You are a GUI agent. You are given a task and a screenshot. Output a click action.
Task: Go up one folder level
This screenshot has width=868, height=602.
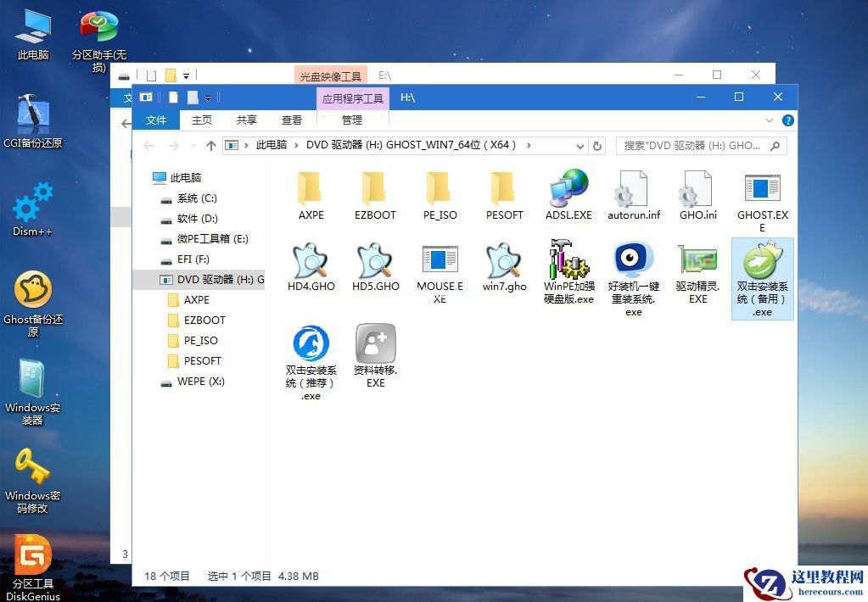(211, 145)
